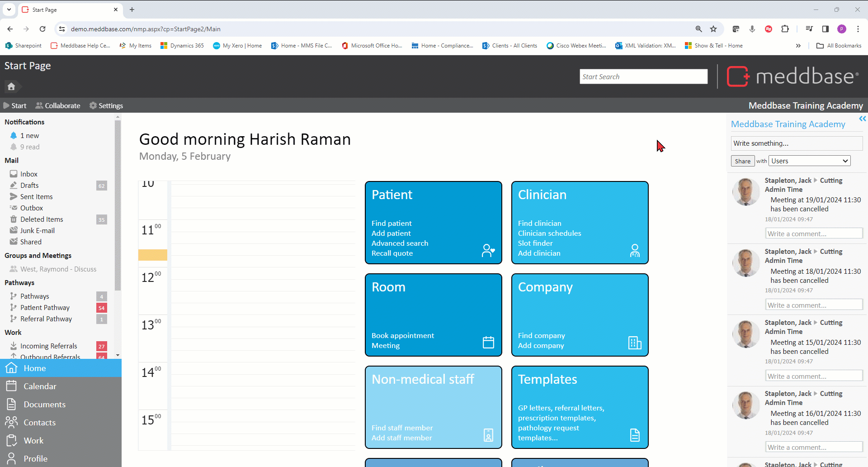Click the Room tile calendar icon
This screenshot has height=467, width=868.
[x=488, y=342]
